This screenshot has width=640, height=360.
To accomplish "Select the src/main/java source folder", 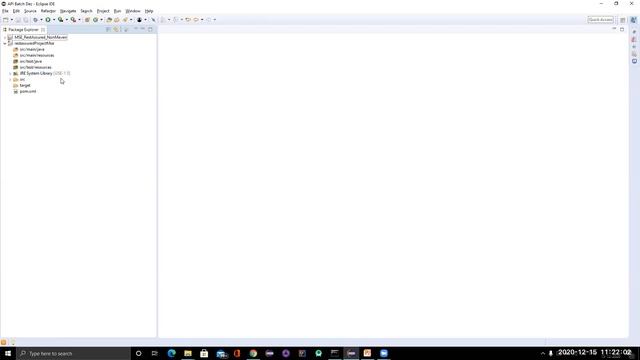I will pos(32,49).
